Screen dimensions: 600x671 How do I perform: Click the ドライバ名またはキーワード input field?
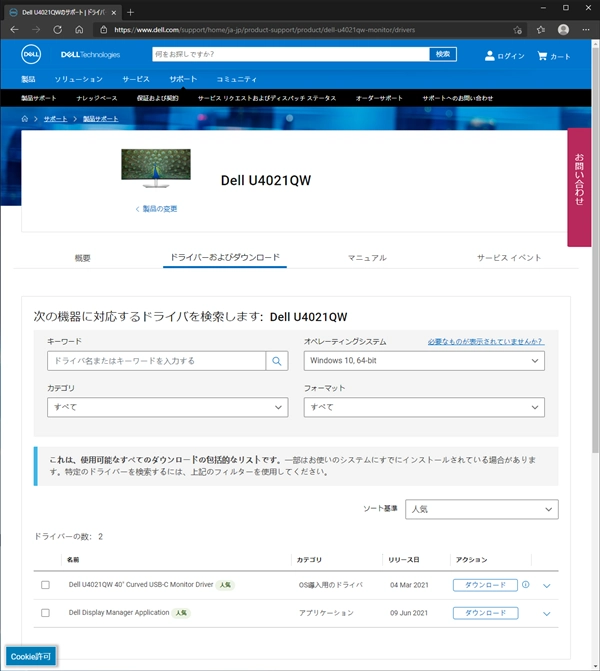(156, 361)
